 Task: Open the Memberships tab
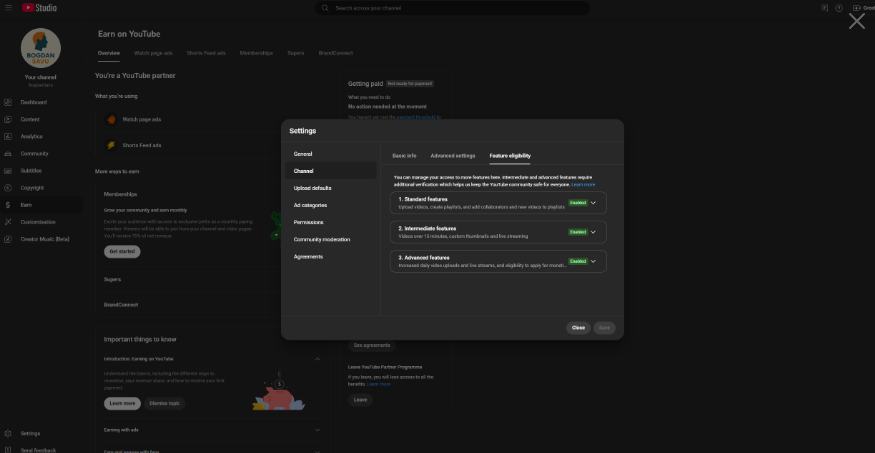pos(256,53)
